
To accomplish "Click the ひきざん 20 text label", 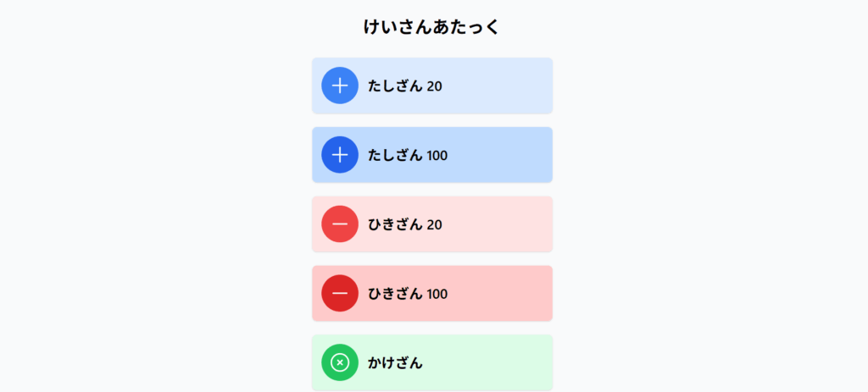I will point(405,224).
